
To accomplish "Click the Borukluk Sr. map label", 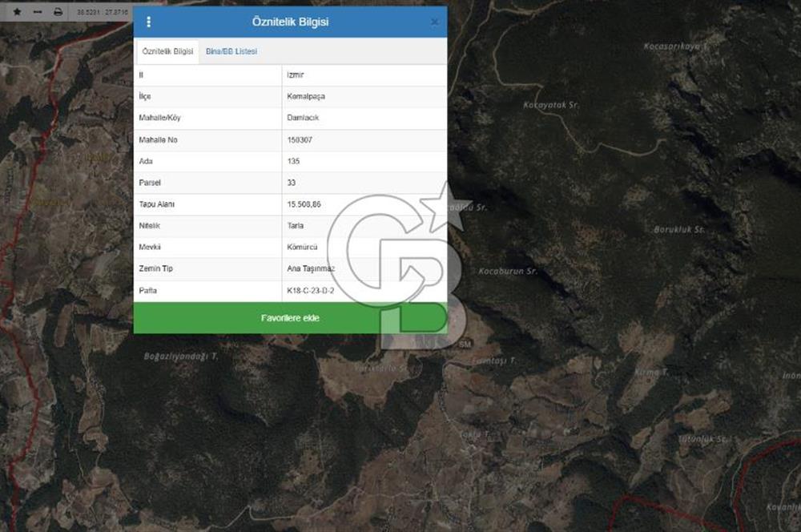I will tap(679, 229).
